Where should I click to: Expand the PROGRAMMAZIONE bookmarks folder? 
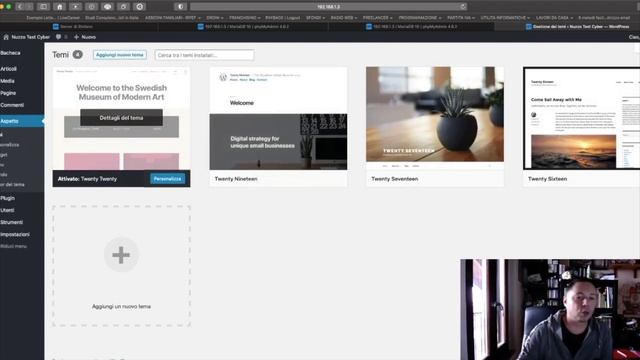click(x=420, y=18)
